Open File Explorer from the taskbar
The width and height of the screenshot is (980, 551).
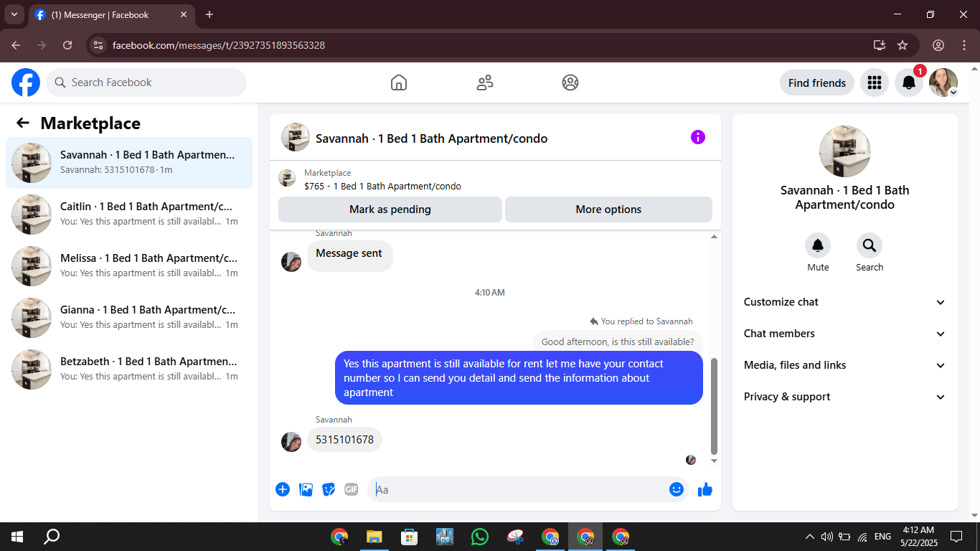pos(374,537)
